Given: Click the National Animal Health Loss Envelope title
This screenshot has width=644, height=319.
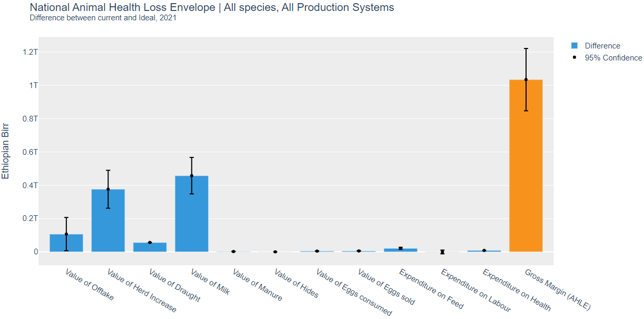Looking at the screenshot, I should pos(212,7).
